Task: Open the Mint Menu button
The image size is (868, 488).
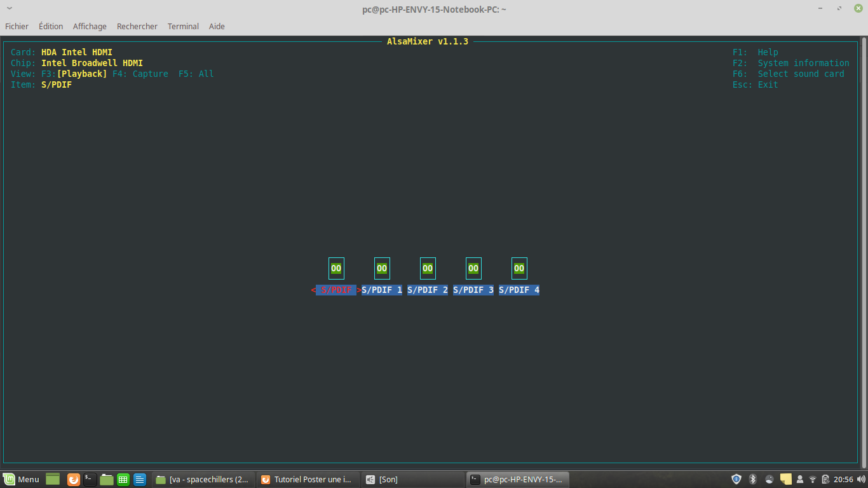Action: click(22, 479)
